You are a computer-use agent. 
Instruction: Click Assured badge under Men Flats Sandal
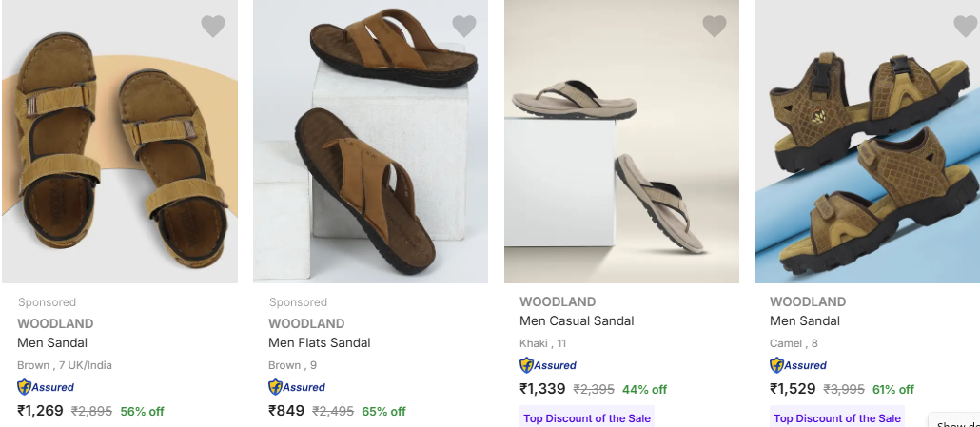tap(297, 387)
